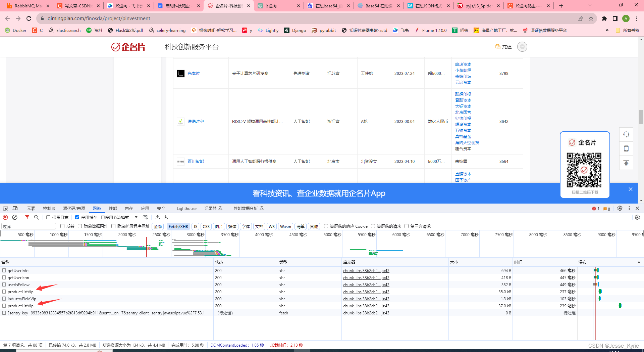Toggle the network filter funnel icon
The image size is (644, 352).
pos(27,217)
